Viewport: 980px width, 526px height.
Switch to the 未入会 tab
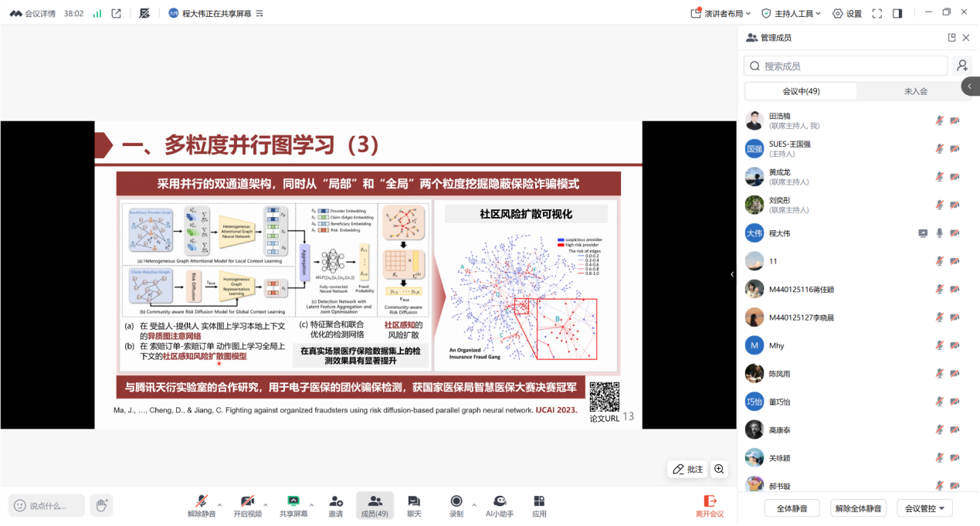coord(915,91)
